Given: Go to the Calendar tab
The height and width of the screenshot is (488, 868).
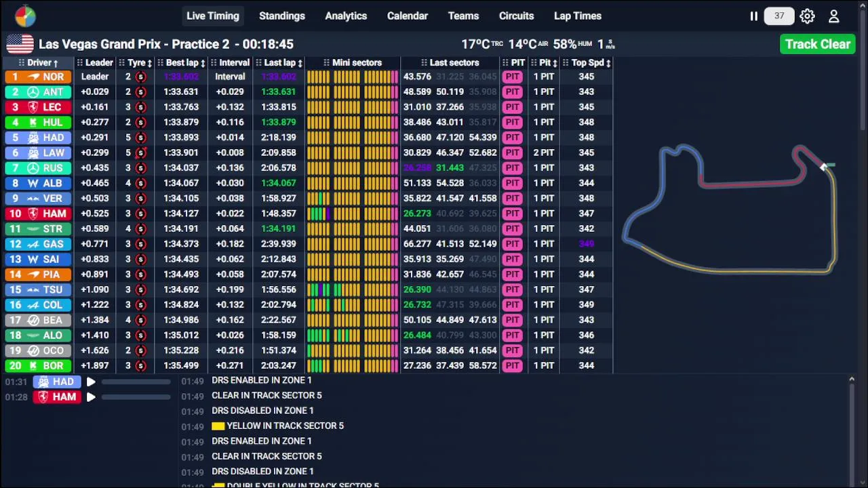Looking at the screenshot, I should (x=408, y=16).
